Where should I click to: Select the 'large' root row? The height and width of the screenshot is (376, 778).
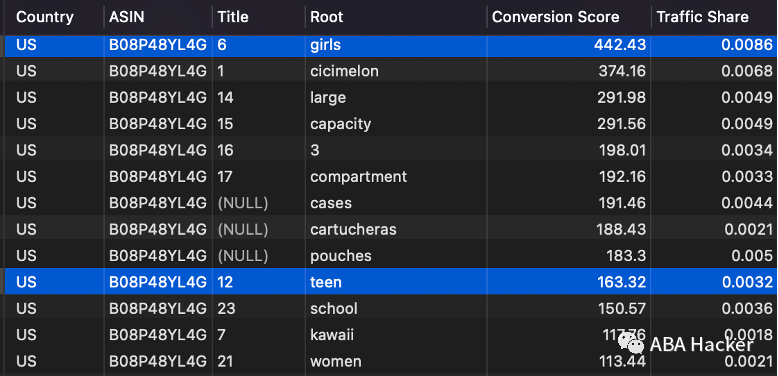[389, 98]
